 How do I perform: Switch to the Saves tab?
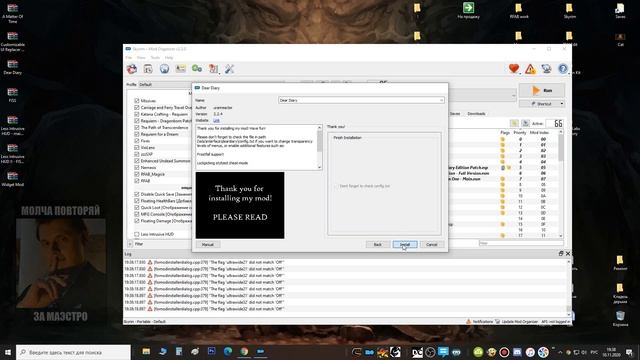tap(455, 113)
